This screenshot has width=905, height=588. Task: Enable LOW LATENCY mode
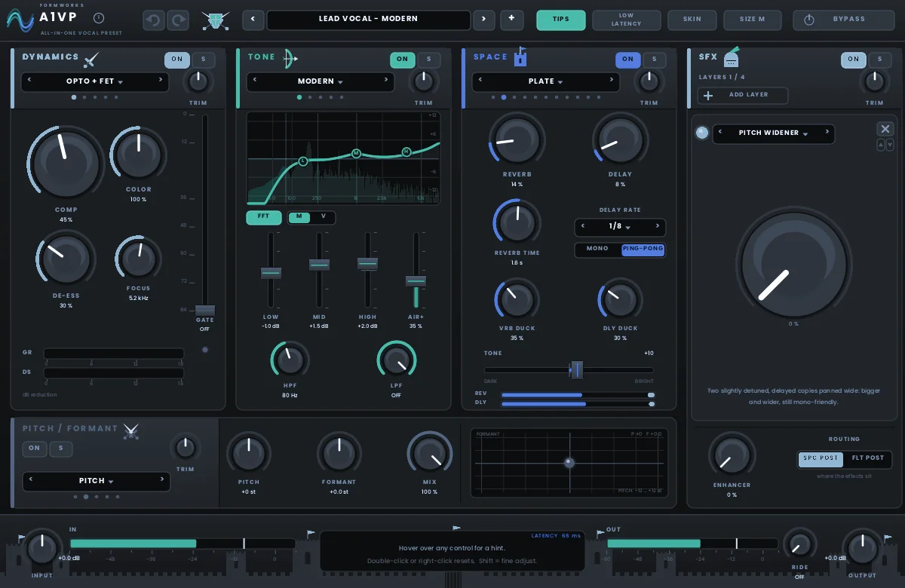[x=627, y=20]
